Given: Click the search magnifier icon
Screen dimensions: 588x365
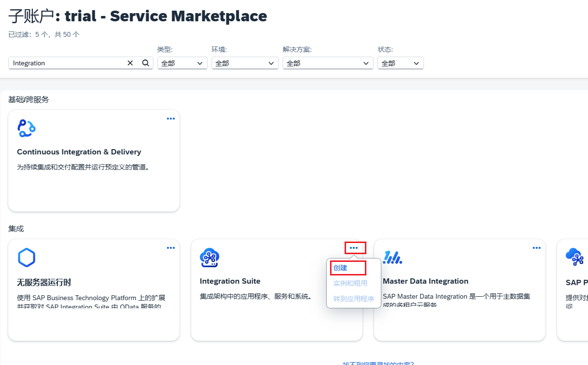Looking at the screenshot, I should point(145,63).
